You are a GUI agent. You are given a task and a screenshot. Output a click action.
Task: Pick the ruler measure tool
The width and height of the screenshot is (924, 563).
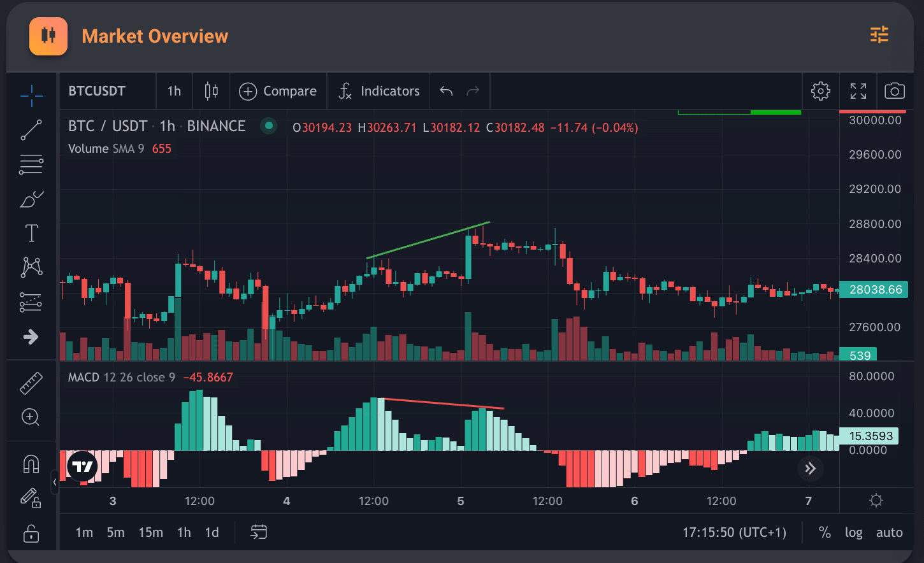31,383
